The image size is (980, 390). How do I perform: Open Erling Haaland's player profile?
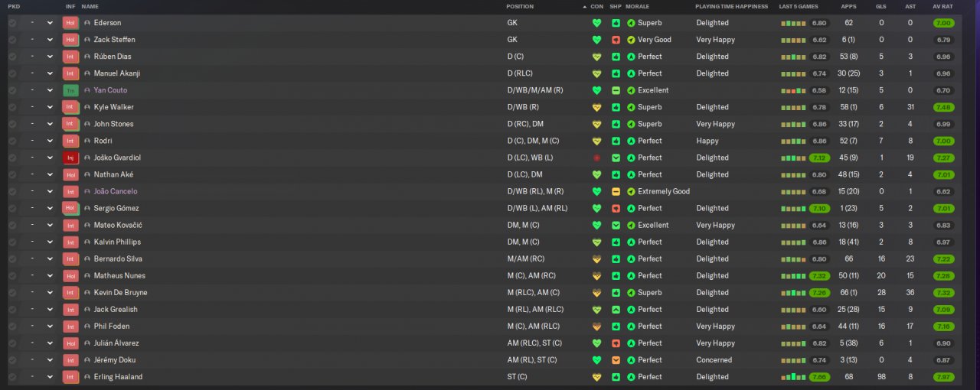click(x=118, y=377)
